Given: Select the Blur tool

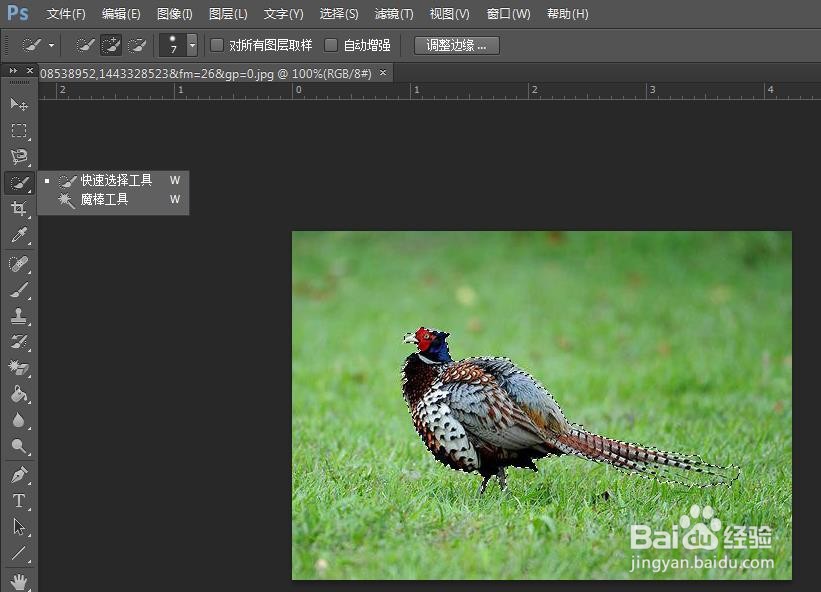Looking at the screenshot, I should [19, 420].
